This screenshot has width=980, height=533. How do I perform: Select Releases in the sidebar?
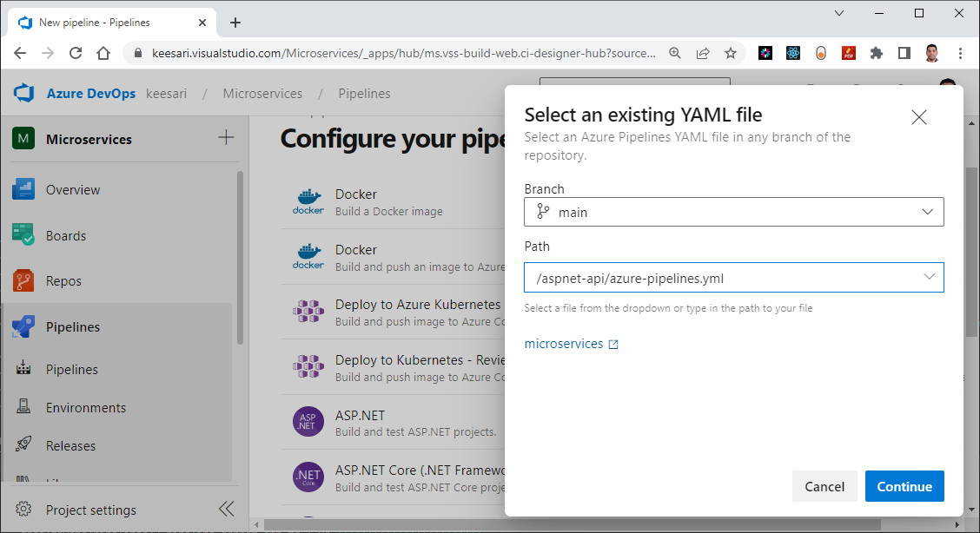tap(70, 445)
